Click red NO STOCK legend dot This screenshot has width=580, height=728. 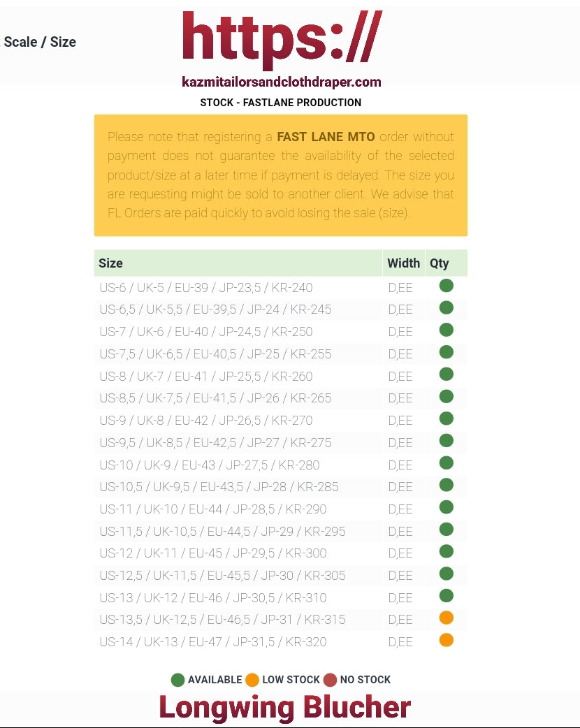click(330, 680)
